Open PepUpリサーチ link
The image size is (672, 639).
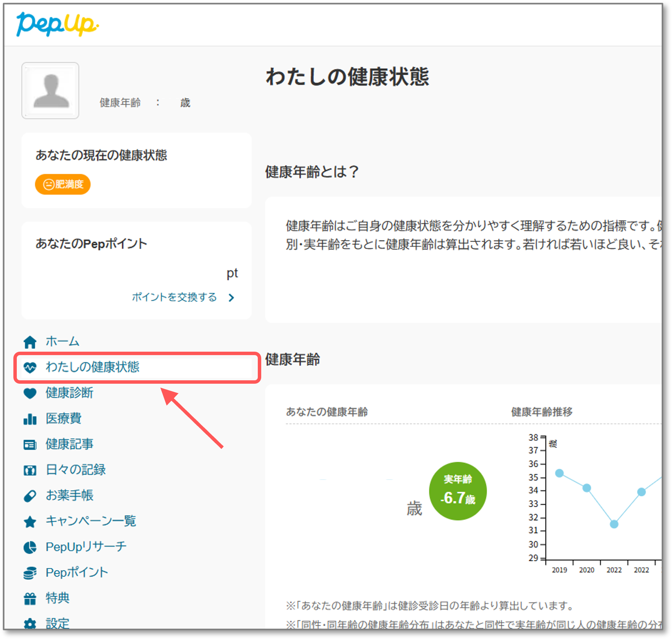pyautogui.click(x=86, y=547)
